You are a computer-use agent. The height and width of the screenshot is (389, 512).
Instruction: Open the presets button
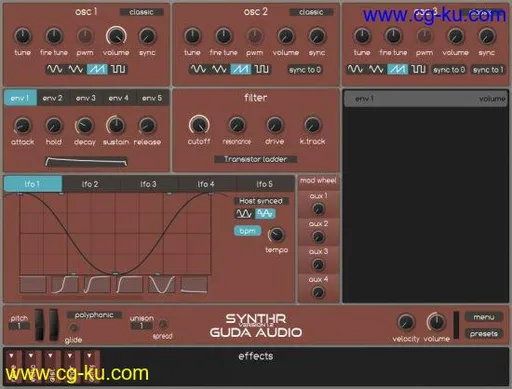pos(484,334)
